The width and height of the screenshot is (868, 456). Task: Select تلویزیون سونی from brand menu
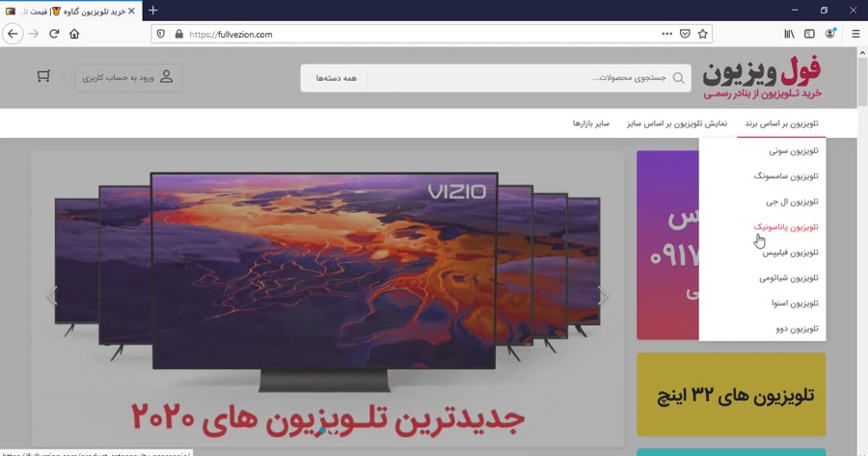click(x=794, y=150)
